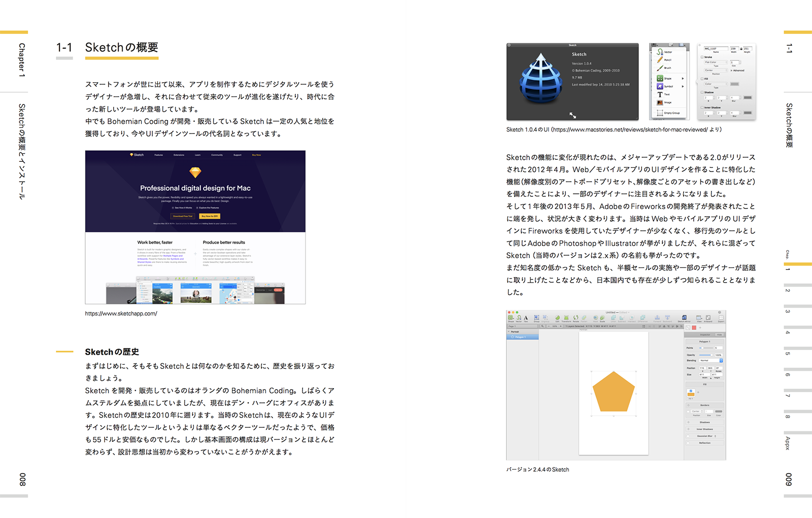Click the Group icon in the toolbar

pyautogui.click(x=536, y=318)
